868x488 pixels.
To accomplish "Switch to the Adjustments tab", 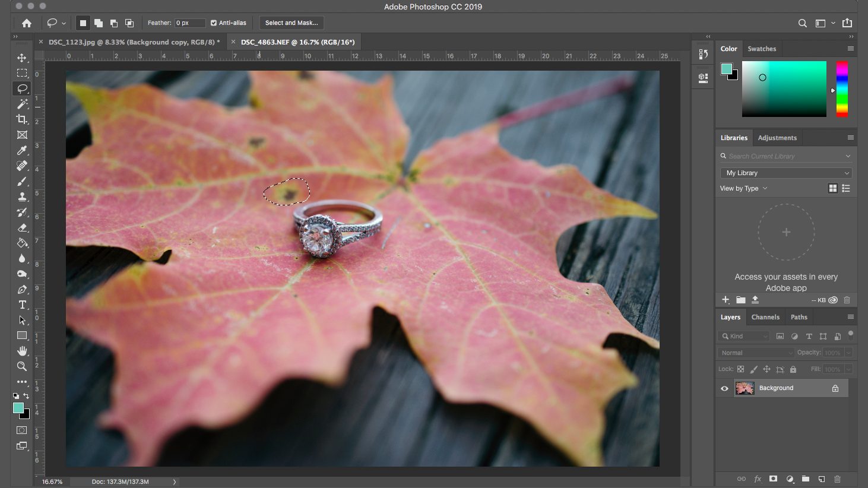I will pos(777,138).
